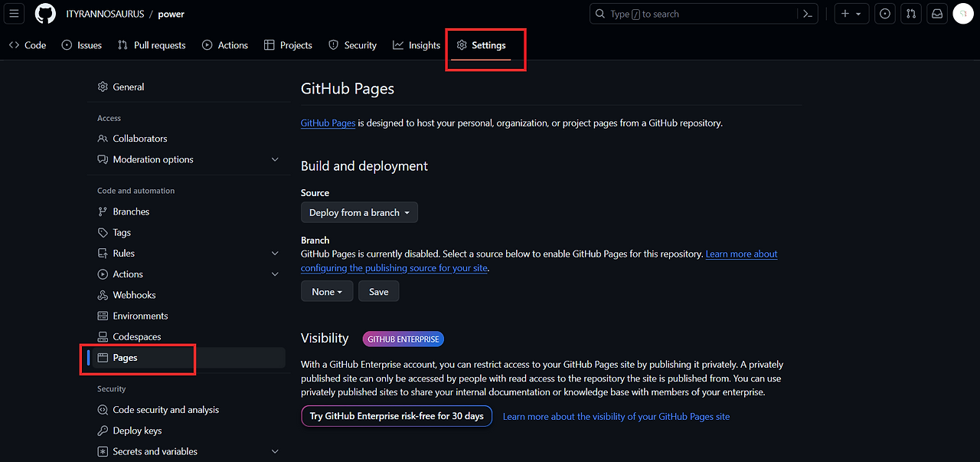Click the issues icon in the top bar
This screenshot has height=462, width=980.
point(884,13)
